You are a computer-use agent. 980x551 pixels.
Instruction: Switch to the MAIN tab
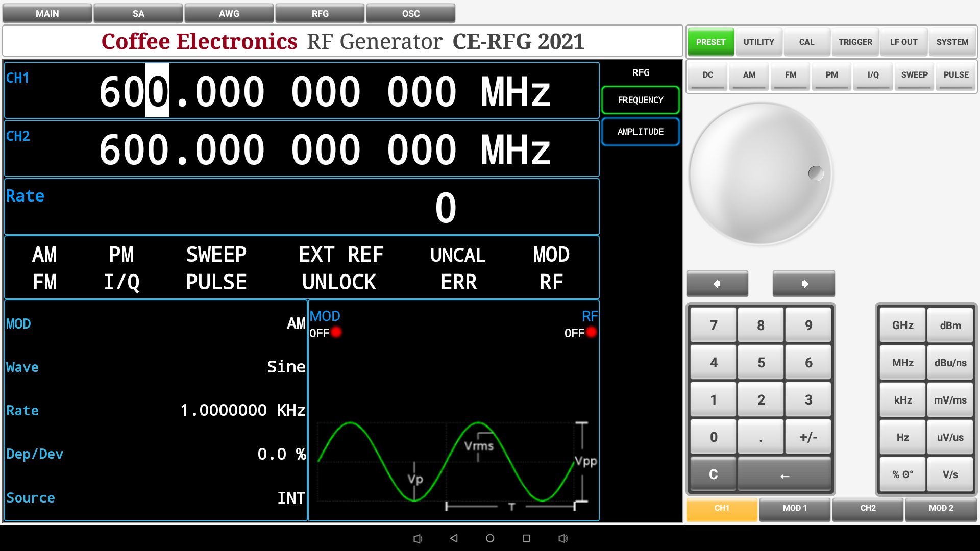47,13
